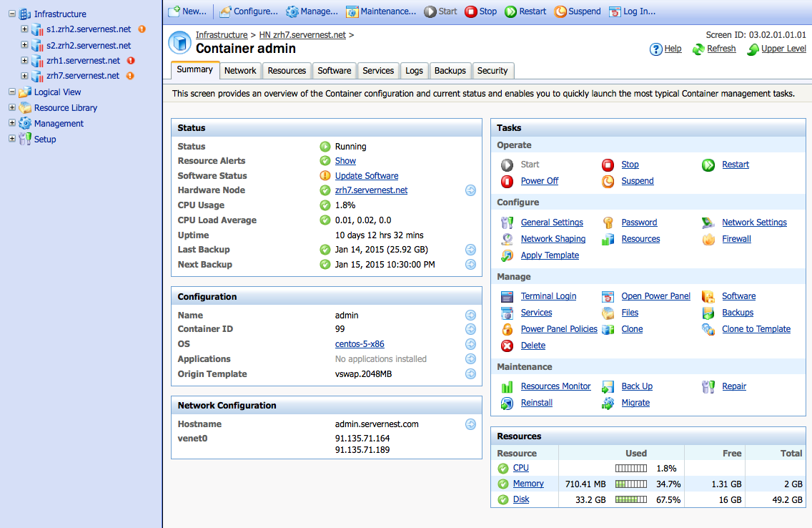Show resource alerts via Show link
This screenshot has height=528, width=812.
[x=345, y=161]
